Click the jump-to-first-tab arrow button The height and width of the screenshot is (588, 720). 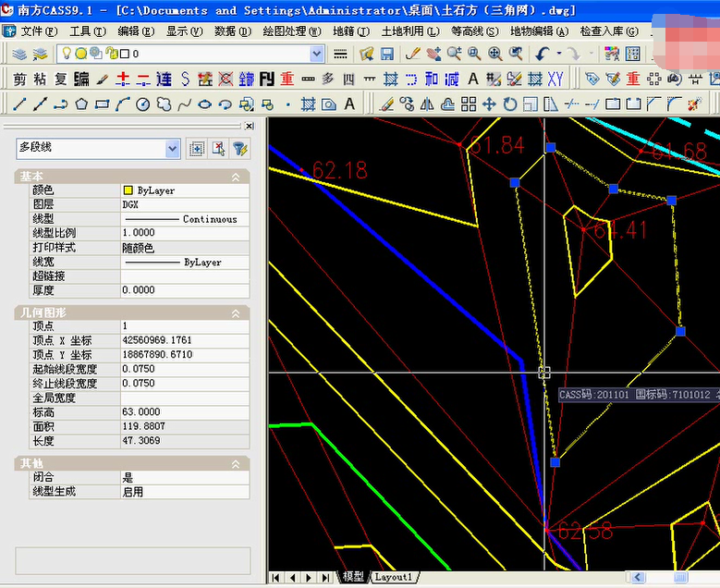pos(276,578)
